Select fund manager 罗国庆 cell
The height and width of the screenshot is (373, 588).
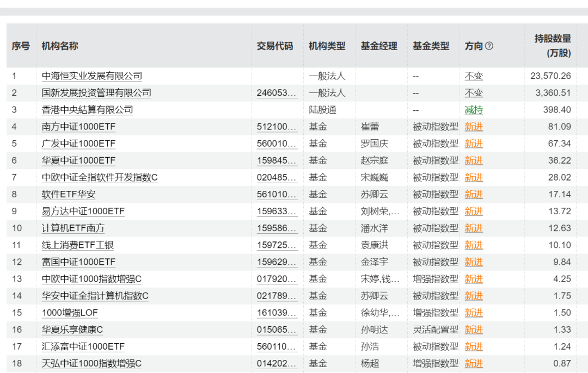coord(374,144)
